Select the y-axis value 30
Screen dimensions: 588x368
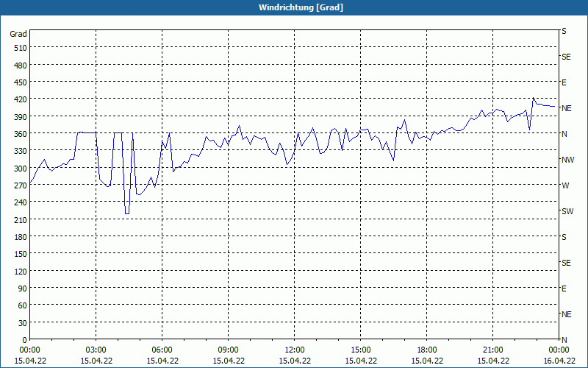coord(23,323)
